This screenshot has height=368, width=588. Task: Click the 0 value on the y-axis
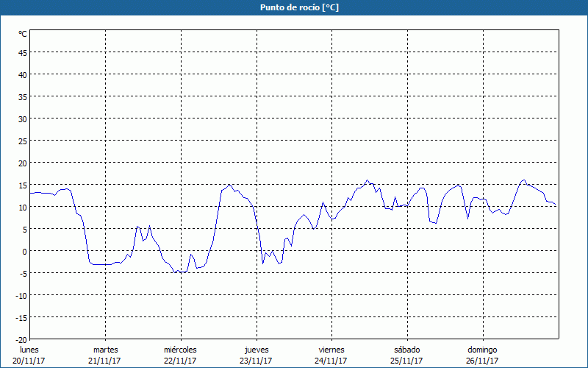[x=24, y=251]
